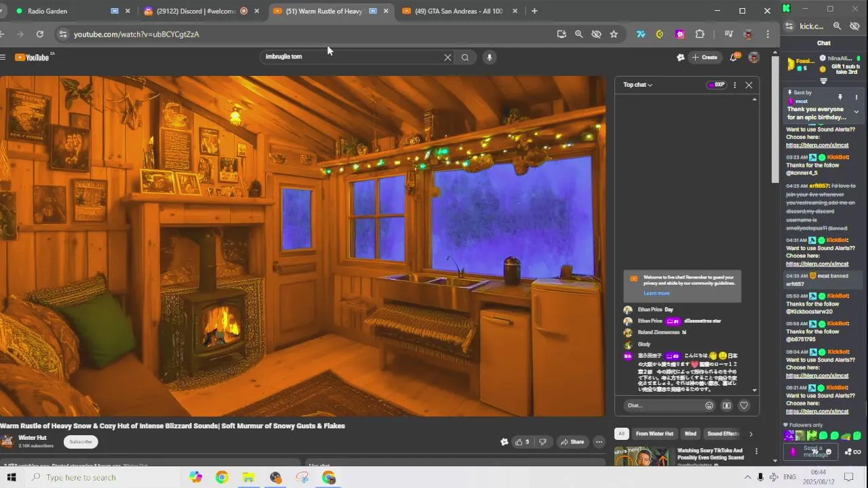The width and height of the screenshot is (868, 488).
Task: Open the Chrome three-dot menu
Action: [x=768, y=34]
